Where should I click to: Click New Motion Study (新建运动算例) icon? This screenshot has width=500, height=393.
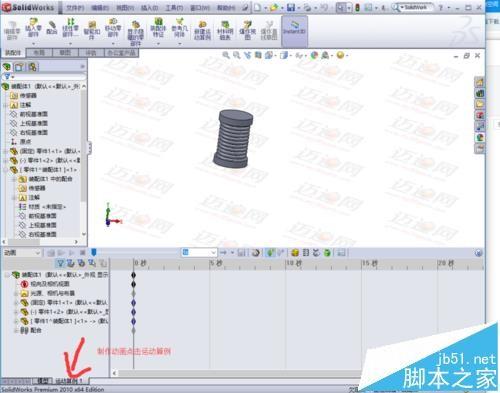(202, 30)
